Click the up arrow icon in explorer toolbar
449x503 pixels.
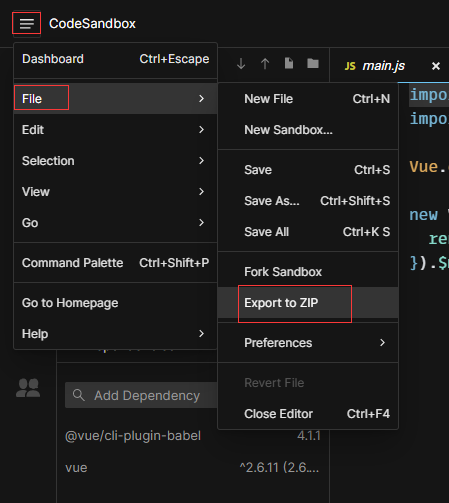265,63
